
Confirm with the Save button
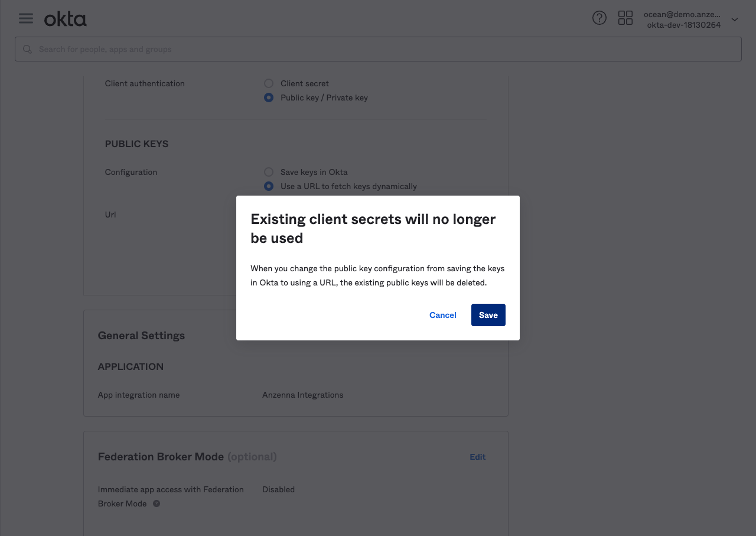pyautogui.click(x=488, y=315)
